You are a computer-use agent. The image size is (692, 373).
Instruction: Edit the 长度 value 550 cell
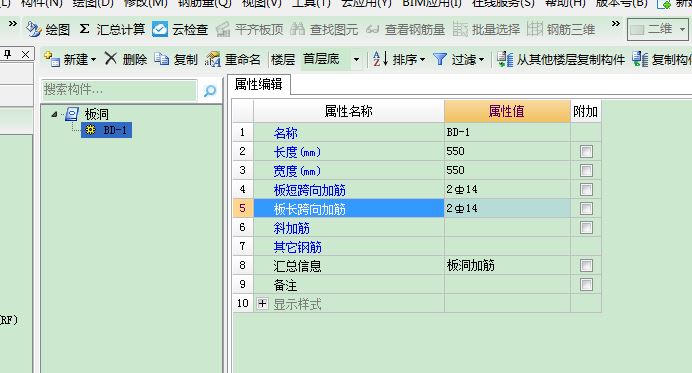(507, 151)
